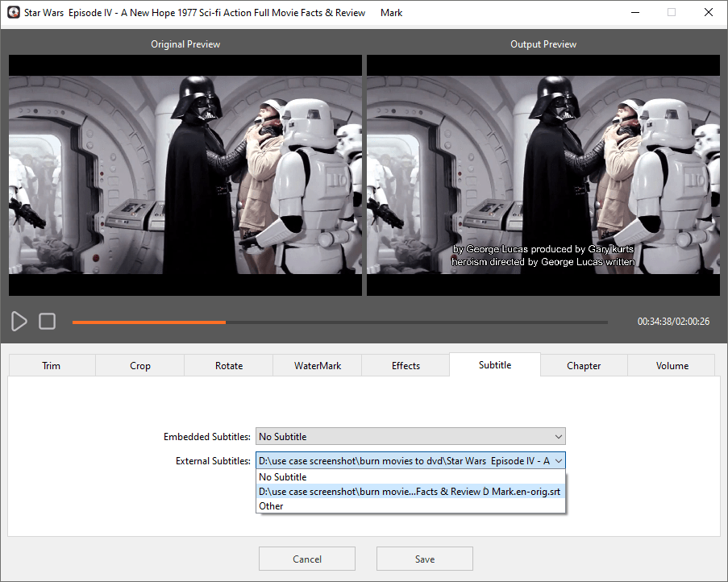Collapse the External Subtitles combo box
728x582 pixels.
tap(559, 461)
